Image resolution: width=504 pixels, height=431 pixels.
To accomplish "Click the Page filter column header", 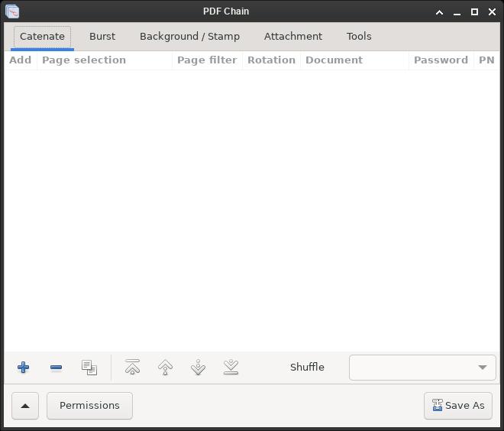I will coord(207,60).
